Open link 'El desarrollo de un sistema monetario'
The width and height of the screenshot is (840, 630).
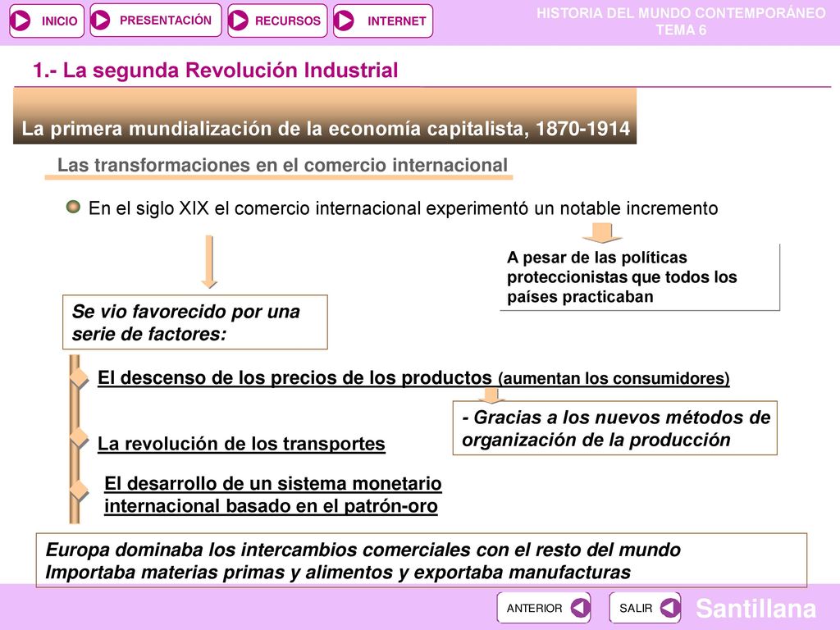(272, 483)
